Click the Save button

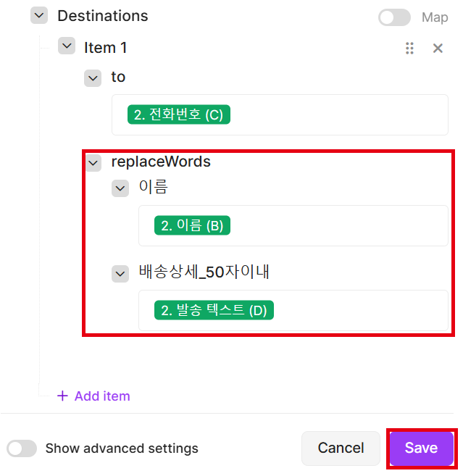tap(422, 448)
